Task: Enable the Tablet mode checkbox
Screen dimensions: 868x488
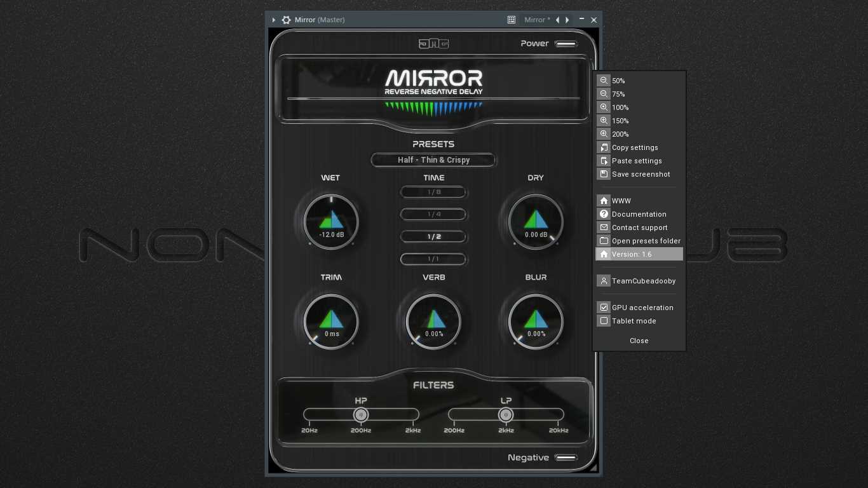Action: [x=604, y=321]
